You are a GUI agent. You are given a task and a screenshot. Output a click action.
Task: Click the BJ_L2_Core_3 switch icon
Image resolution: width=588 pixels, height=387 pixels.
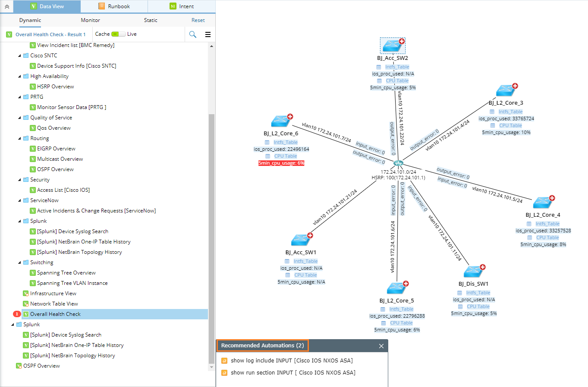click(x=506, y=90)
